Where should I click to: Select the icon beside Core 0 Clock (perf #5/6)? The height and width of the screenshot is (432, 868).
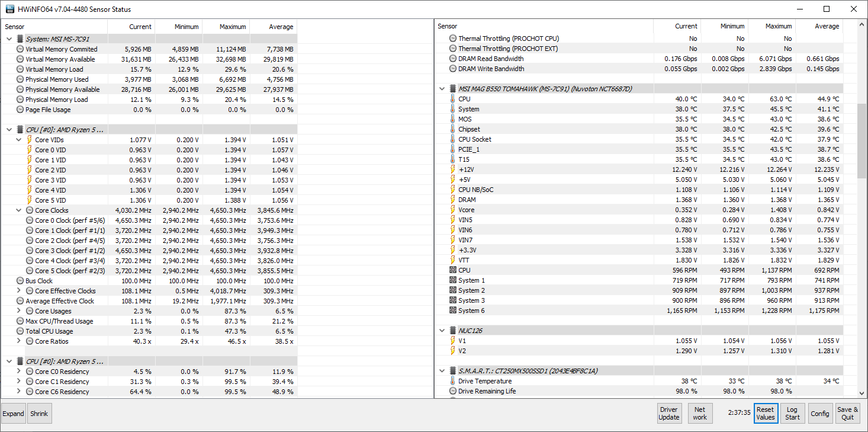click(30, 220)
